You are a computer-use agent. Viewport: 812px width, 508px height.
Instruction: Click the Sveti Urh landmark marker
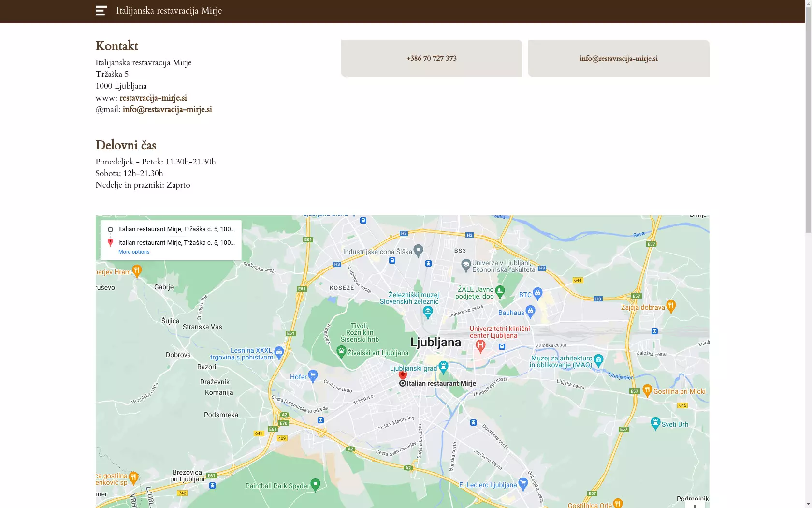click(x=655, y=423)
